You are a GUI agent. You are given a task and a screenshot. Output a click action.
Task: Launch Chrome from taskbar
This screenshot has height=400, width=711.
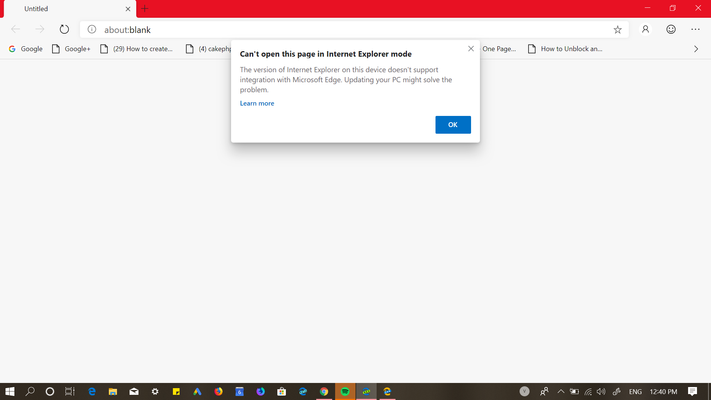[324, 391]
